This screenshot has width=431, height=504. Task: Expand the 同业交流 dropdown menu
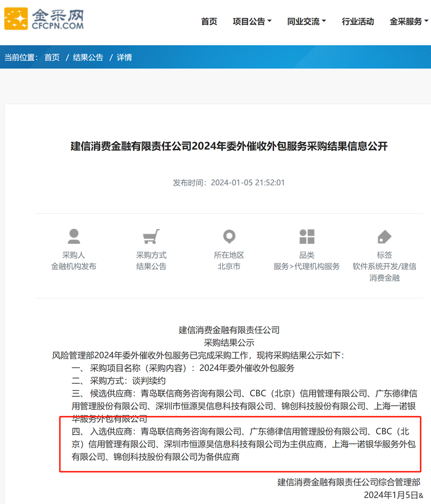point(307,21)
